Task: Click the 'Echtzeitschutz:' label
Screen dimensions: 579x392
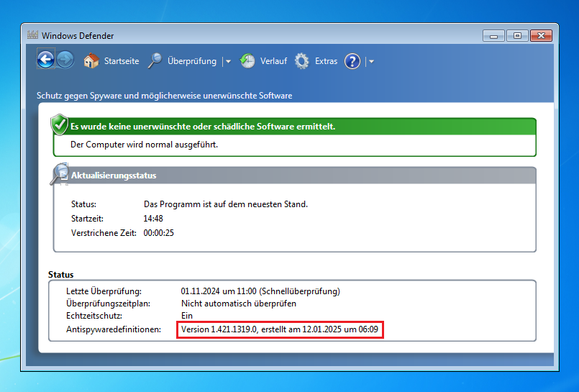Action: coord(94,316)
